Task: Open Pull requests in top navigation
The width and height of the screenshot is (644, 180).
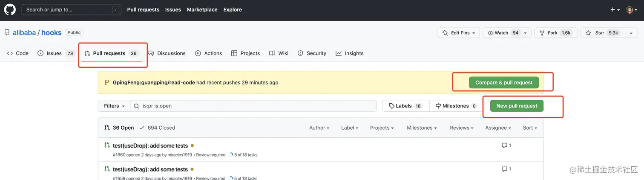Action: (x=143, y=9)
